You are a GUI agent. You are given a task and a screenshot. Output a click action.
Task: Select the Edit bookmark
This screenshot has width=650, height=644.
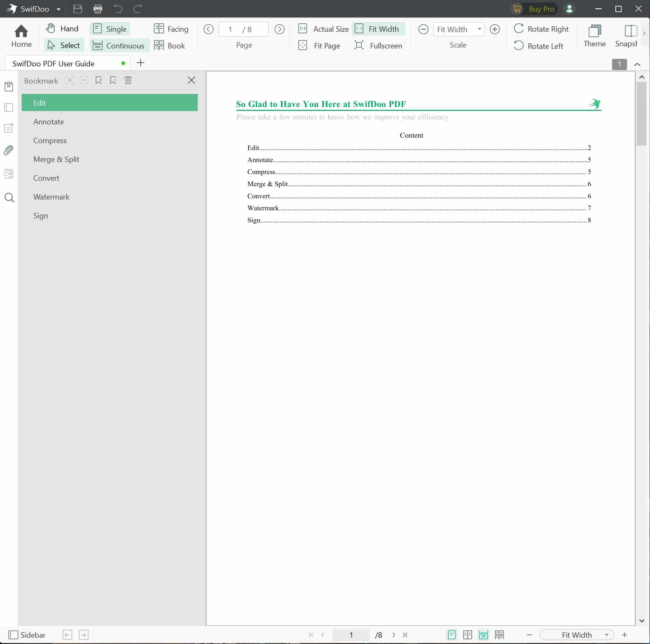110,103
